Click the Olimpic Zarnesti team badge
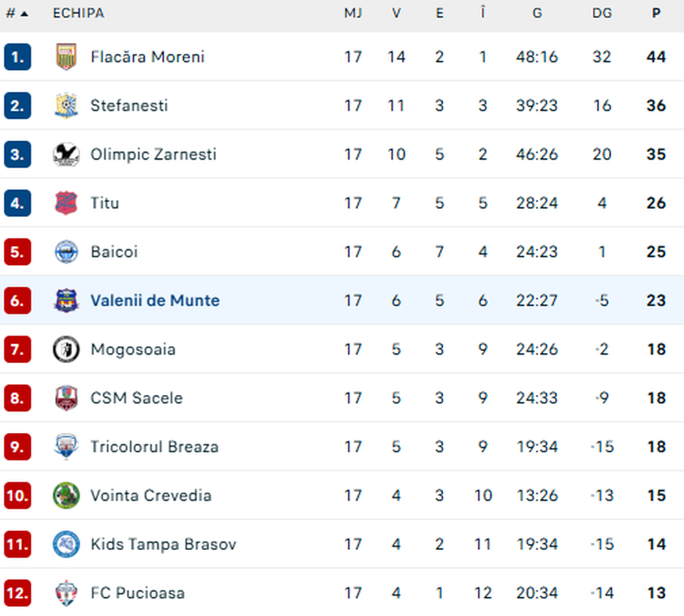The image size is (684, 616). pos(66,154)
